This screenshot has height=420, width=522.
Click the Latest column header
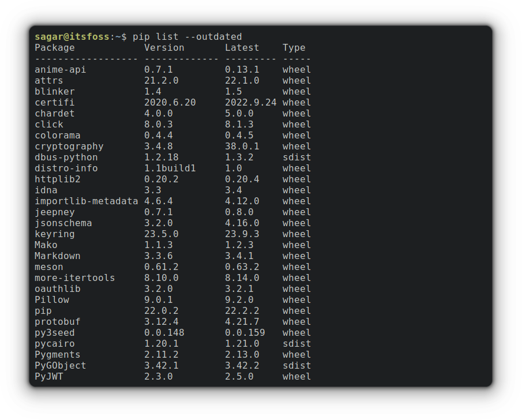tap(241, 47)
